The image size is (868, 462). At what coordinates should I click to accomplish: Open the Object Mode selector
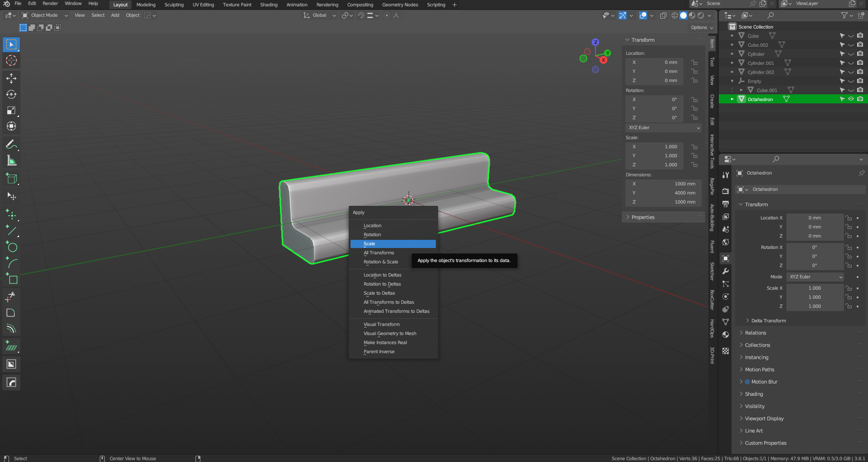pos(45,15)
